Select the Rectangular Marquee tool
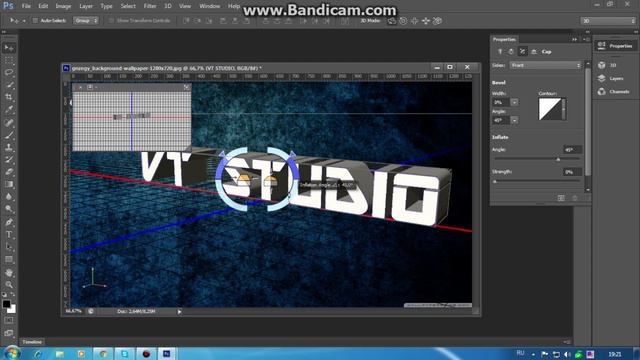 click(x=9, y=60)
